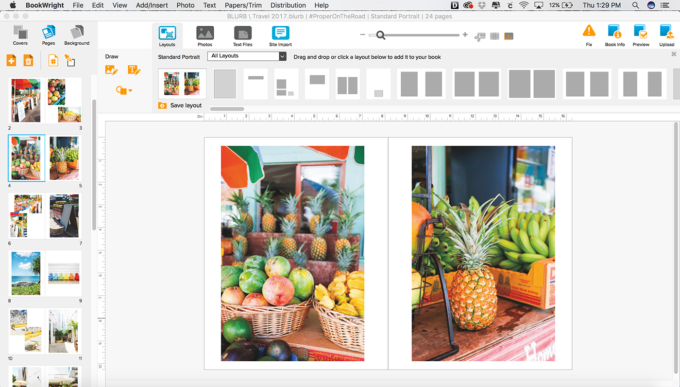Choose the layout with top title bar
This screenshot has height=387, width=680.
pos(255,83)
